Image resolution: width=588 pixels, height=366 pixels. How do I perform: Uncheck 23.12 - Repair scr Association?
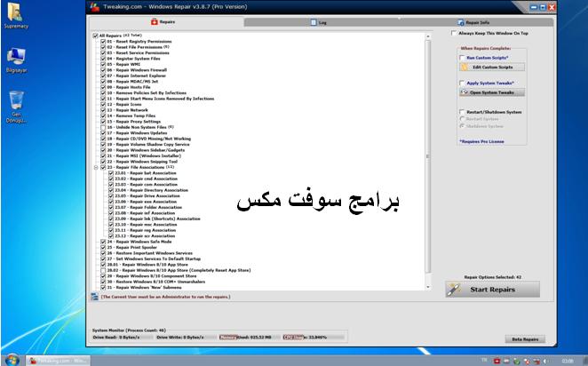(111, 236)
